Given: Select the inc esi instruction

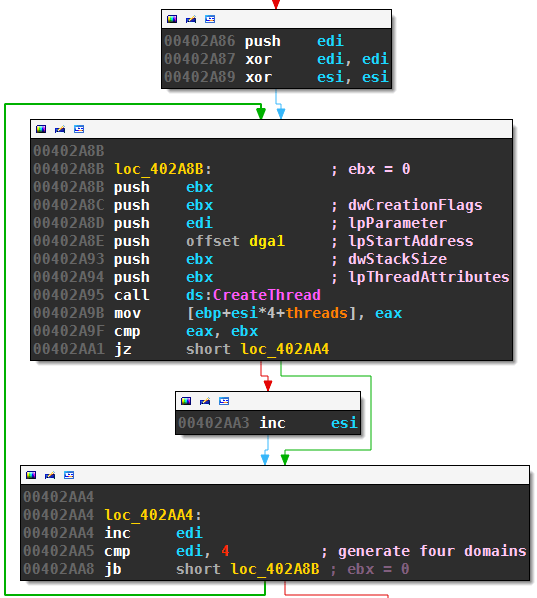Looking at the screenshot, I should point(308,423).
